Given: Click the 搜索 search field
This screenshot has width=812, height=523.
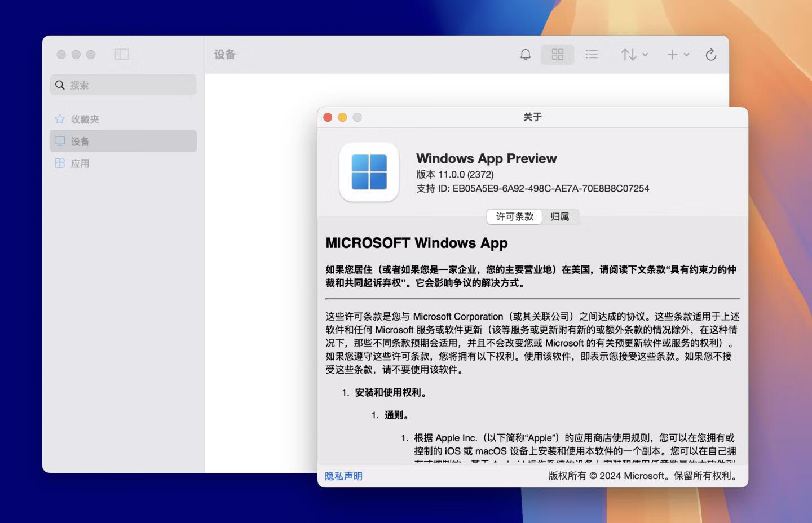Looking at the screenshot, I should pos(123,85).
